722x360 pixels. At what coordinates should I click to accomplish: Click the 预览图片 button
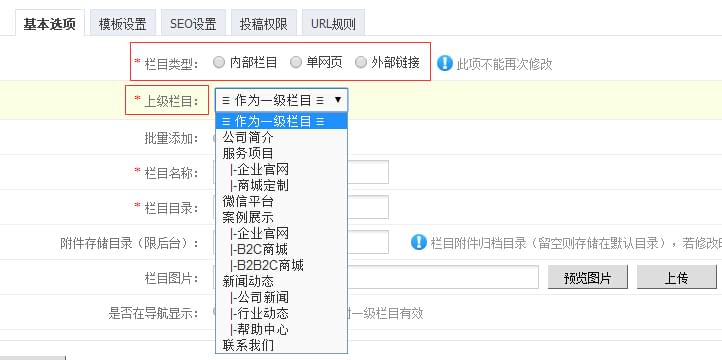point(588,277)
